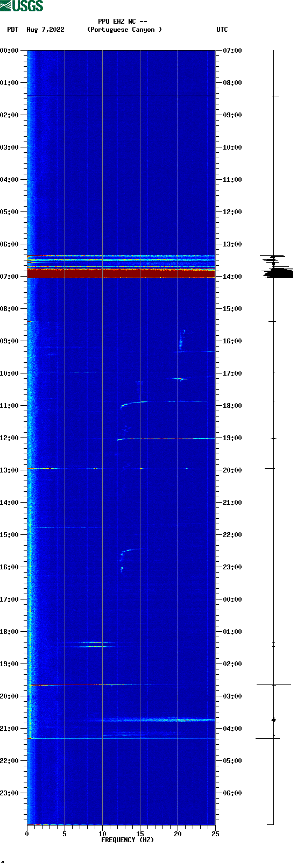Select the 09:00 UTC time label
The height and width of the screenshot is (868, 297).
(x=232, y=115)
